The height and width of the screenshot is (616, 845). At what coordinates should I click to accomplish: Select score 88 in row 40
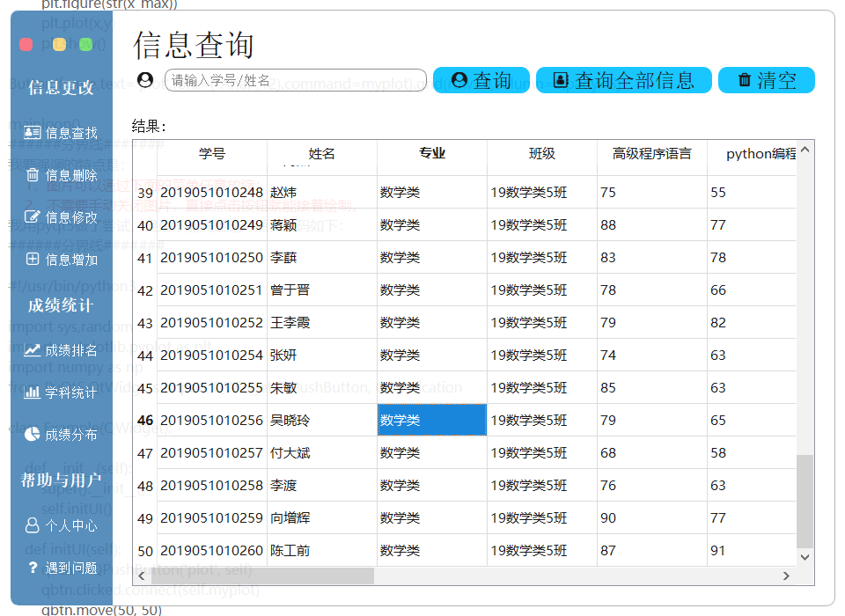[x=652, y=225]
